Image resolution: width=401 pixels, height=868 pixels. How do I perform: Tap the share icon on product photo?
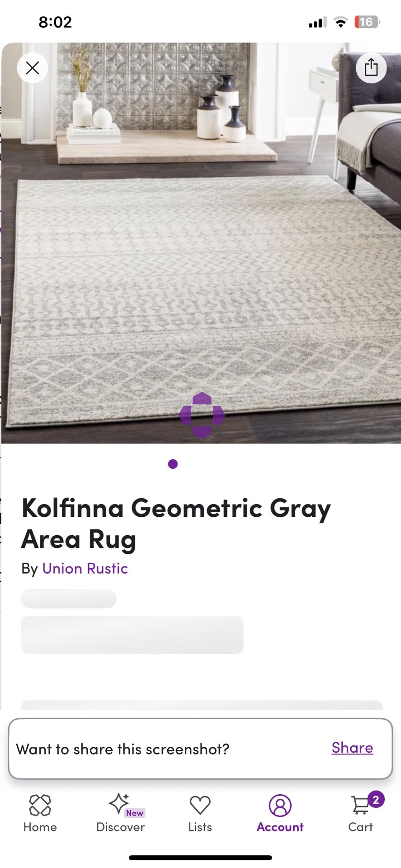(371, 68)
